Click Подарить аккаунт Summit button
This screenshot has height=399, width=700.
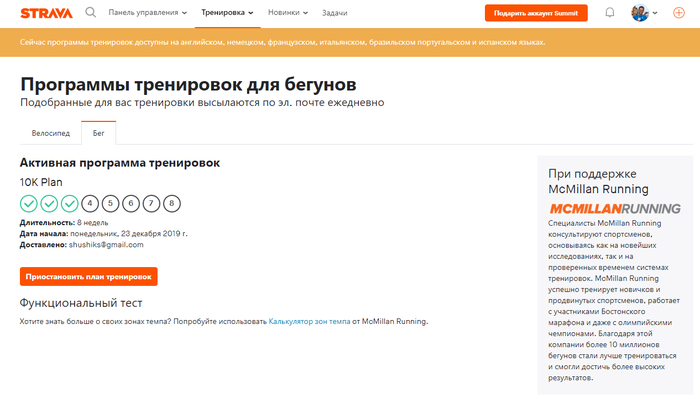click(x=536, y=13)
